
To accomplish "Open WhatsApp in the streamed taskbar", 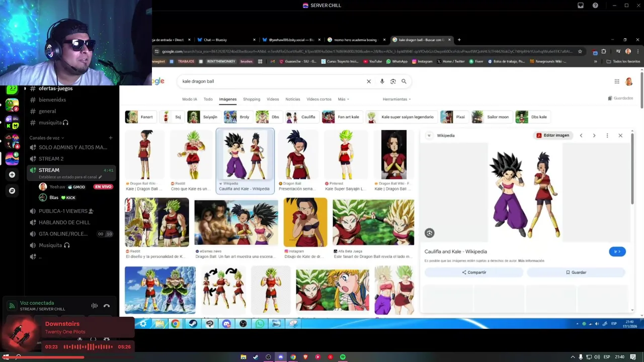I will (260, 324).
